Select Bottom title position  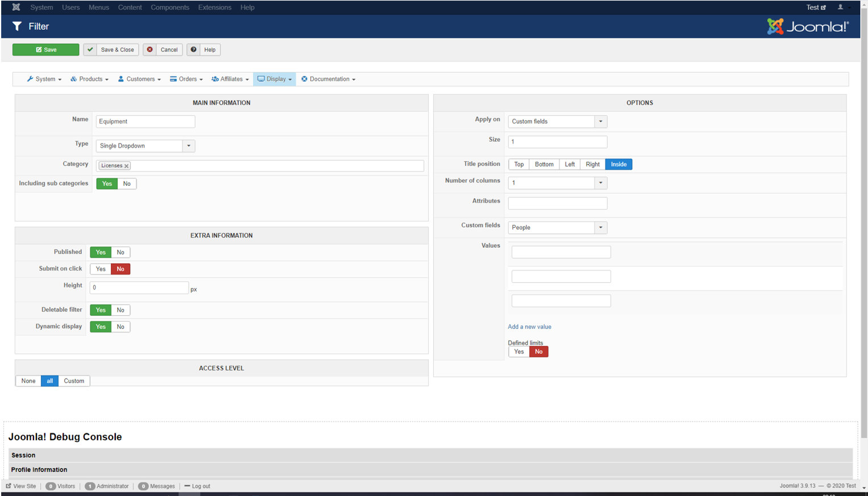pyautogui.click(x=544, y=164)
